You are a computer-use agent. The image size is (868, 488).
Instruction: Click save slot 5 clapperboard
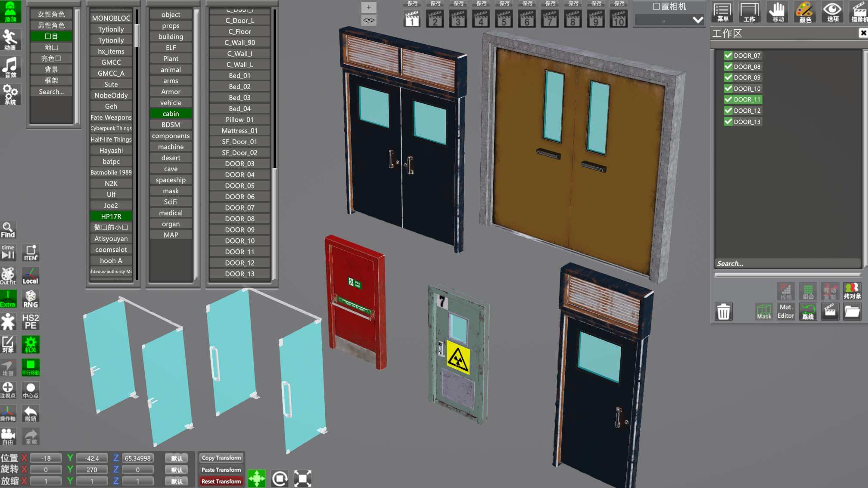(x=504, y=19)
